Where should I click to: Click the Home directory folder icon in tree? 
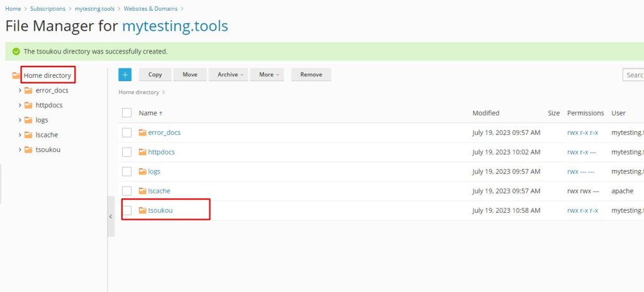(x=16, y=76)
